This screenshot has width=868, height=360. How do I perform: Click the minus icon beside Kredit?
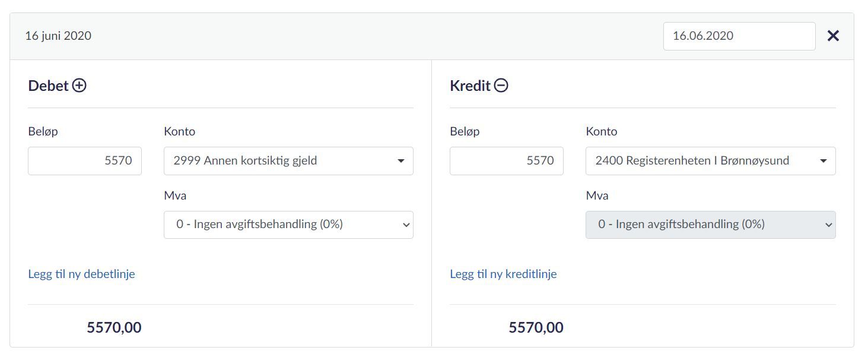pyautogui.click(x=501, y=86)
